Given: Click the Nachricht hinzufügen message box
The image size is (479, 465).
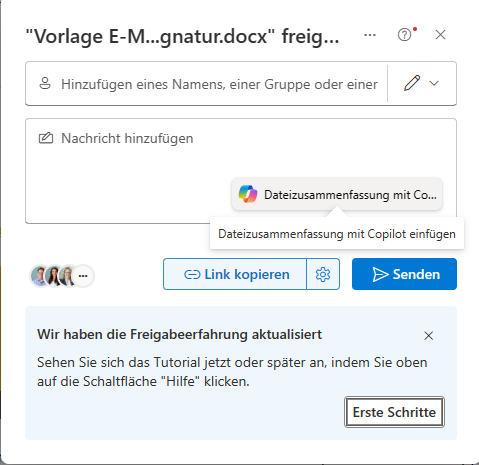Looking at the screenshot, I should [241, 171].
